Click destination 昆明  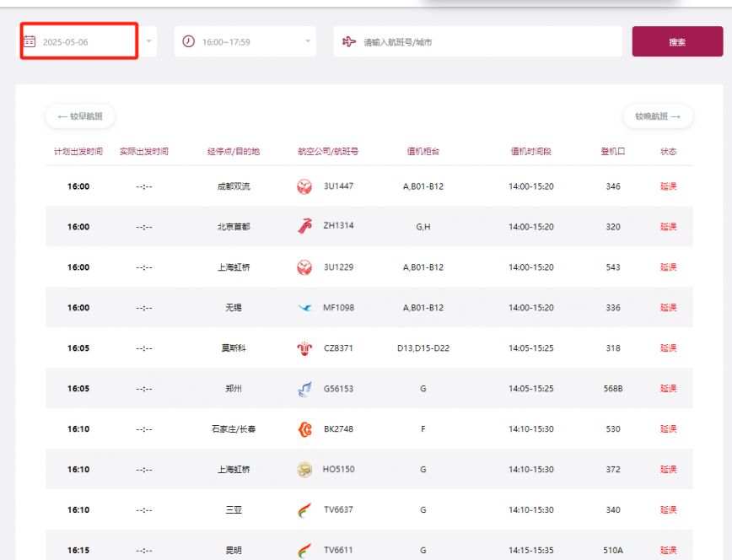(x=234, y=550)
